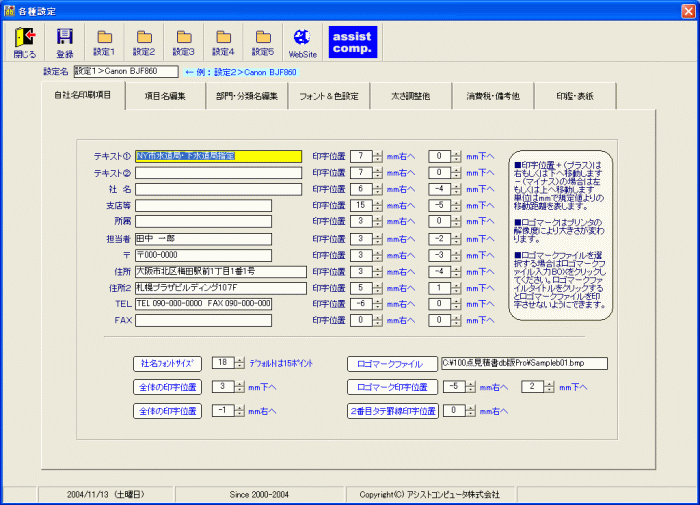This screenshot has width=700, height=505.
Task: Open the WebSite globe icon
Action: 302,42
